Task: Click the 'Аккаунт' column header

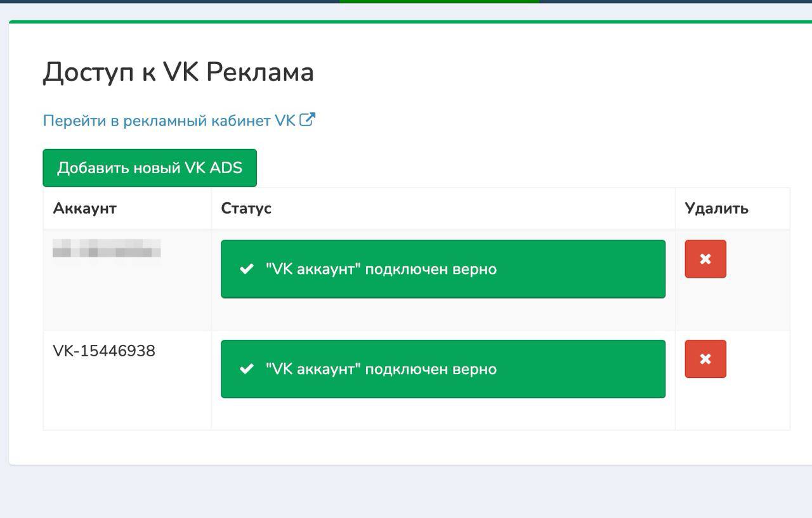Action: tap(85, 208)
